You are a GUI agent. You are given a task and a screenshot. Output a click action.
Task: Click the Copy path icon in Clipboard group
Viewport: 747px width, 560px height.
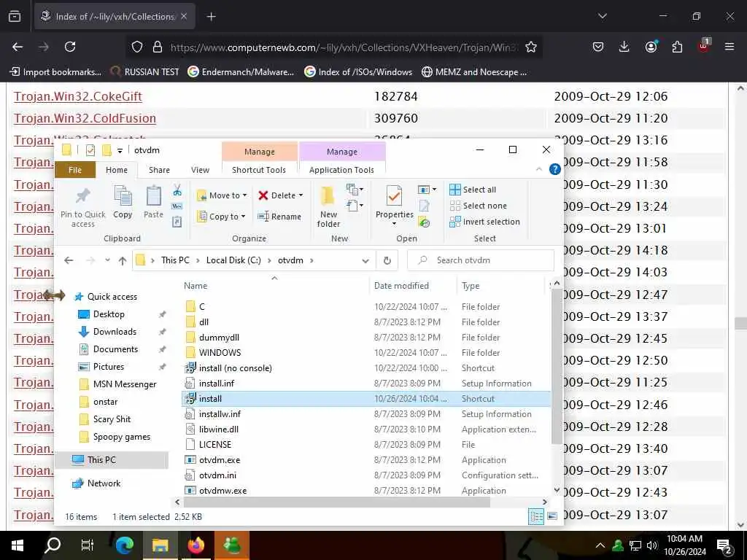[x=177, y=206]
